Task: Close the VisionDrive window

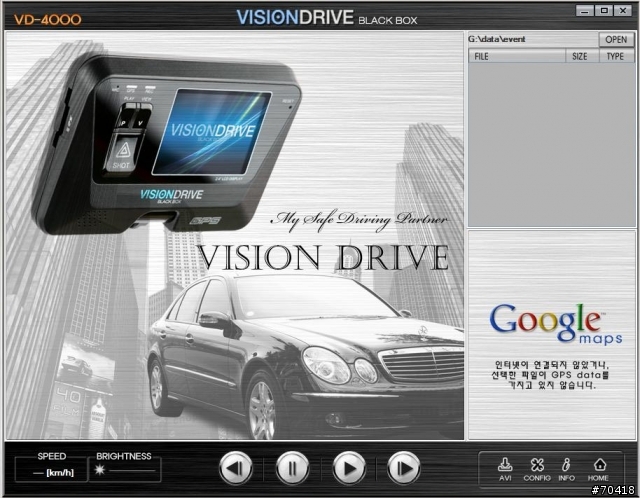Action: [x=624, y=11]
